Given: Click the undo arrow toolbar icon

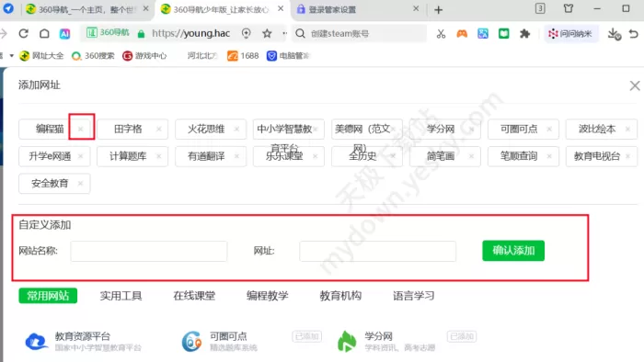Looking at the screenshot, I should click(634, 34).
